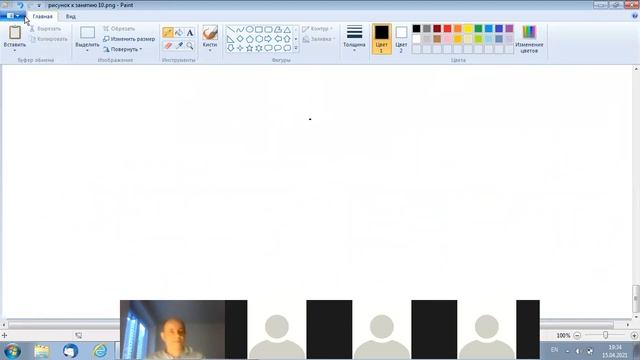640x360 pixels.
Task: Open Internet Explorer from taskbar
Action: pyautogui.click(x=100, y=351)
